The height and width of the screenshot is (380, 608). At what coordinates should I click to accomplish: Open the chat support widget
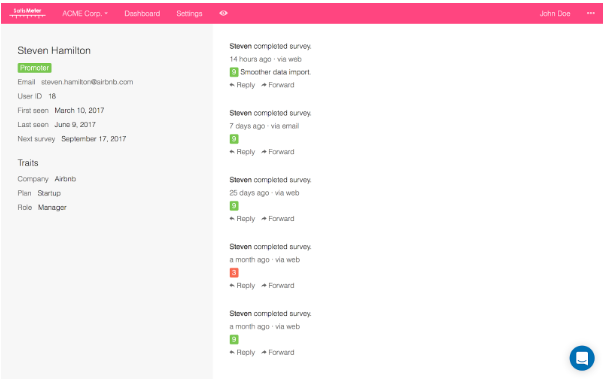tap(582, 358)
